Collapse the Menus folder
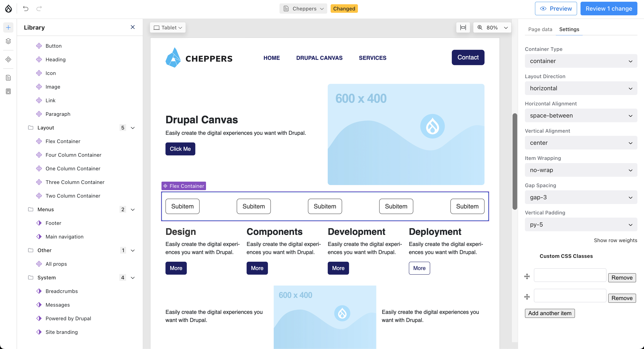Screen dimensions: 644x349 [133, 210]
